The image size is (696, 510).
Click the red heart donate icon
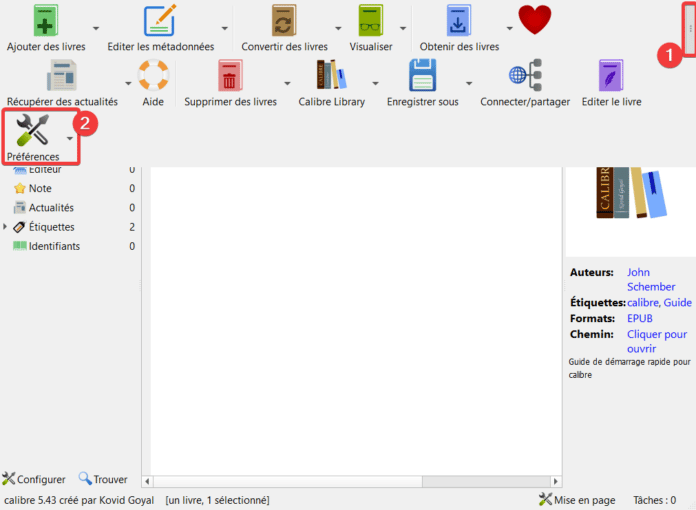coord(535,20)
